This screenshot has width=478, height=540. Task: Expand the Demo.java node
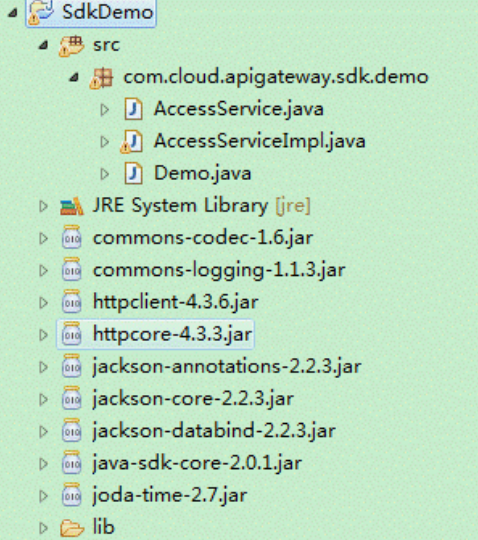(x=104, y=174)
